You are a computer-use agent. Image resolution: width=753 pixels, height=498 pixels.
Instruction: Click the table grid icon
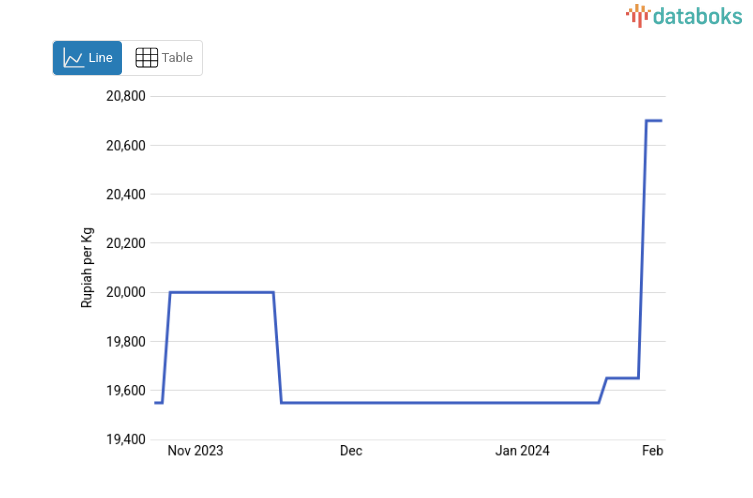(147, 58)
